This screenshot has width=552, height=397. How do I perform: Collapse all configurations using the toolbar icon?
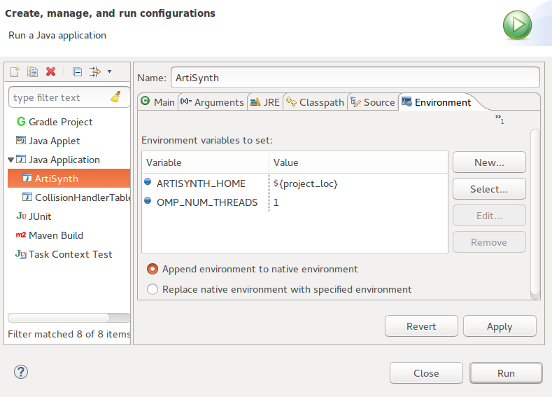pos(77,72)
